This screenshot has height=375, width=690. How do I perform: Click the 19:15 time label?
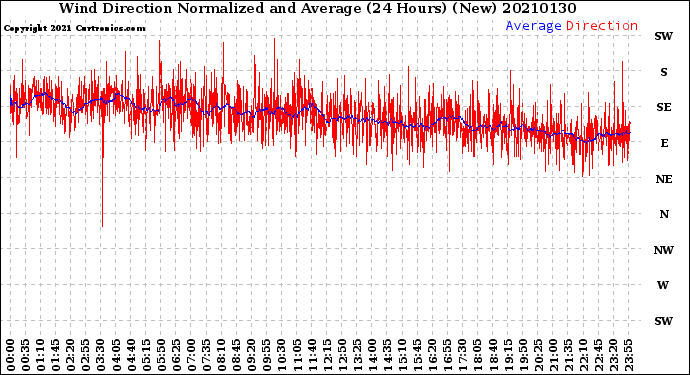[x=507, y=355]
